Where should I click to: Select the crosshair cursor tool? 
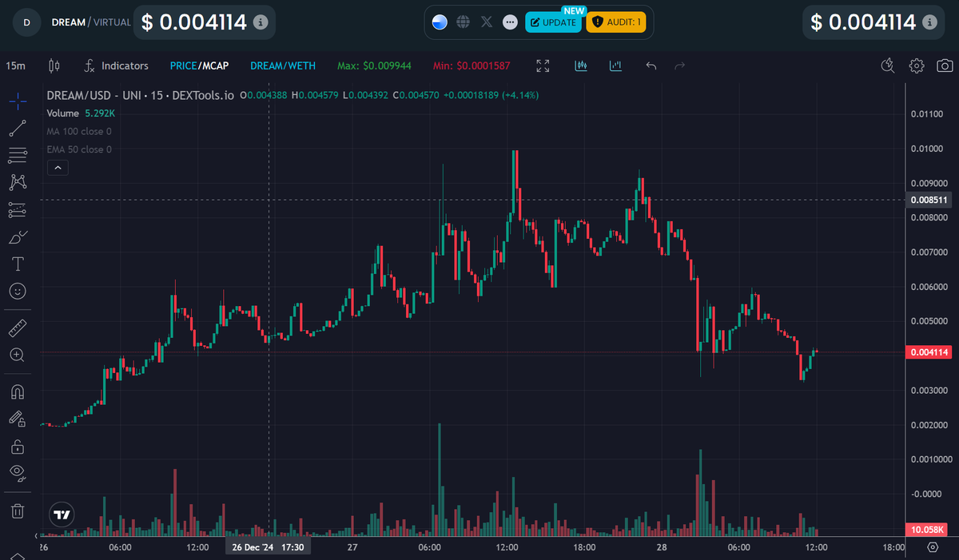(18, 101)
